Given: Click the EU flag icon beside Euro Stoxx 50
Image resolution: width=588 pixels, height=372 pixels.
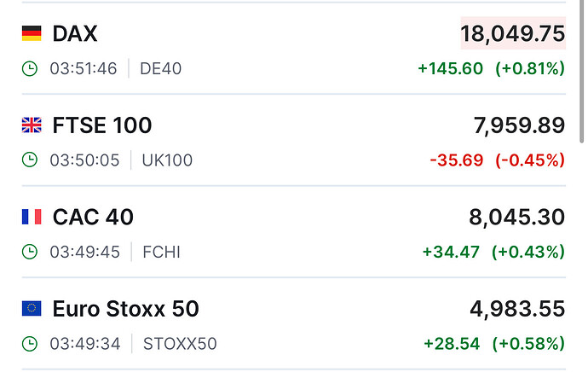Looking at the screenshot, I should coord(32,309).
